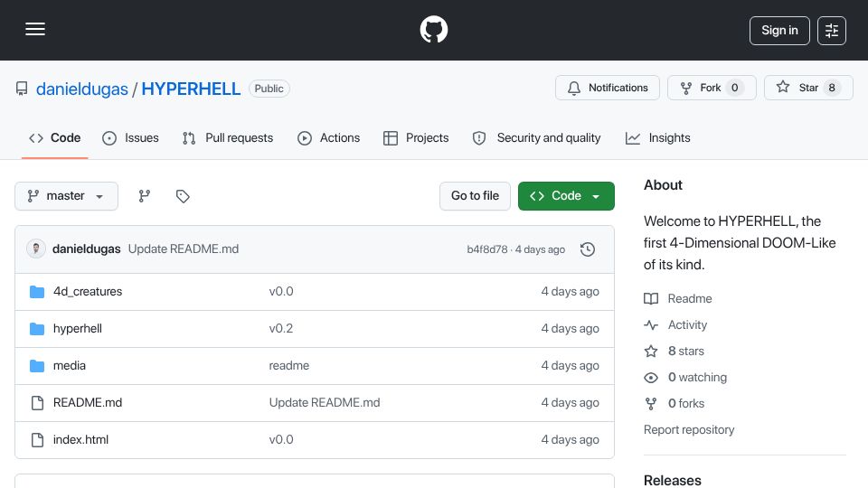Open danieldugas commit author link
Viewport: 868px width, 488px height.
coord(87,249)
